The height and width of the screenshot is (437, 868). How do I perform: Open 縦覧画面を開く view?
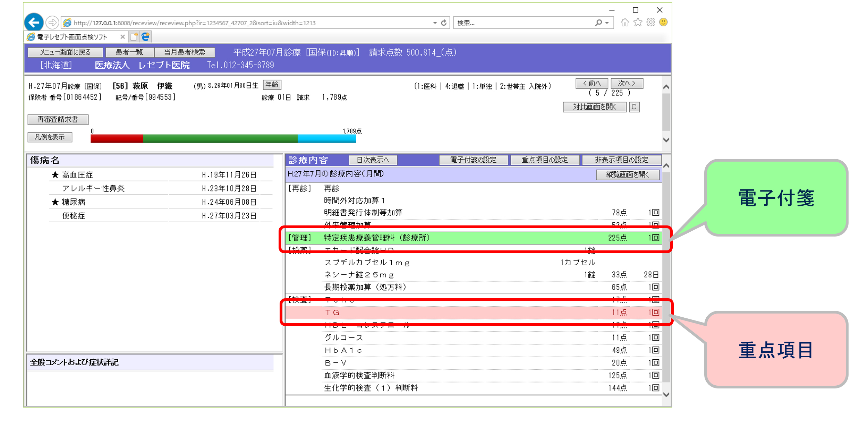[x=628, y=174]
